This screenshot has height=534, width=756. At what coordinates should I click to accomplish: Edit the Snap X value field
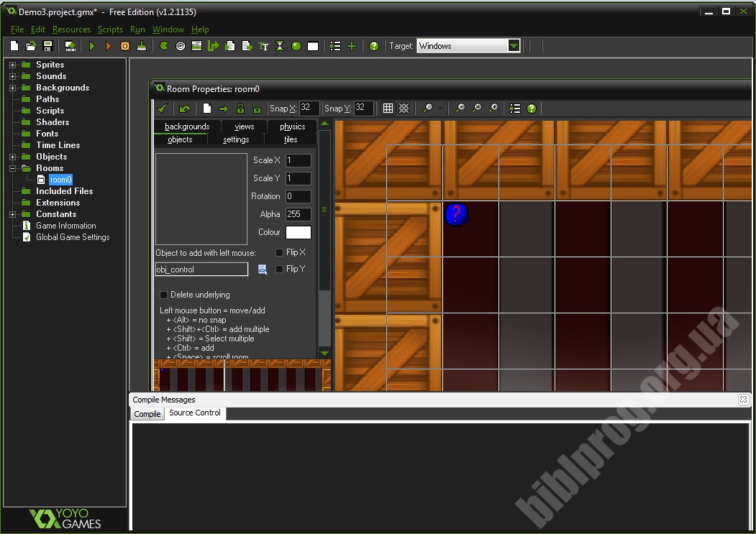point(309,108)
